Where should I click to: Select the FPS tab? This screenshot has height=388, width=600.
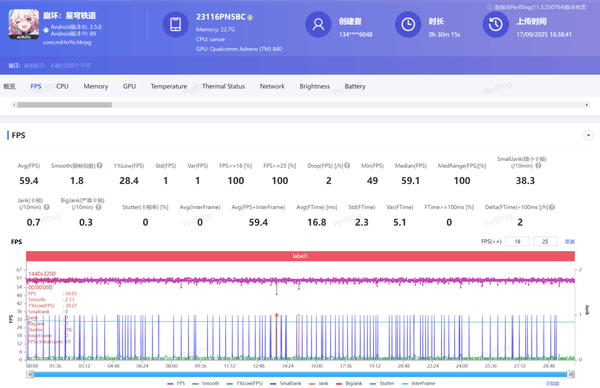point(36,86)
